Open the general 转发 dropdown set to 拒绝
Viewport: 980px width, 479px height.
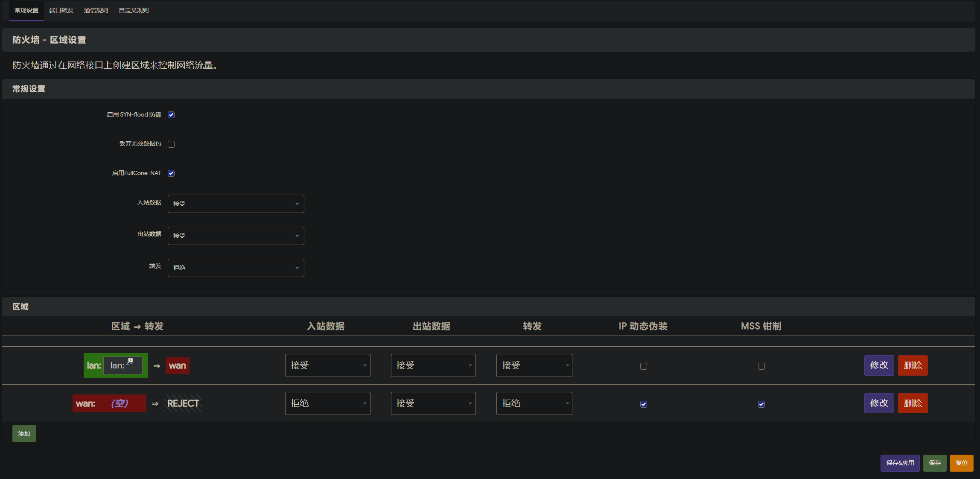(236, 268)
